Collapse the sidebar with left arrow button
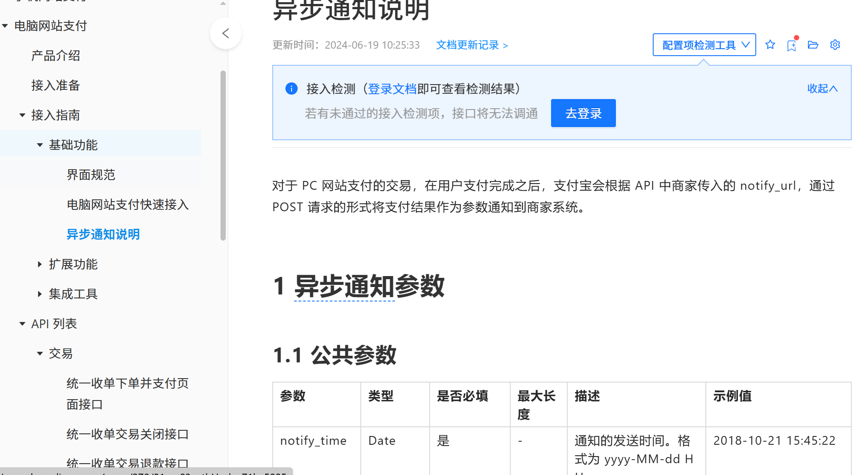Image resolution: width=868 pixels, height=475 pixels. click(226, 33)
